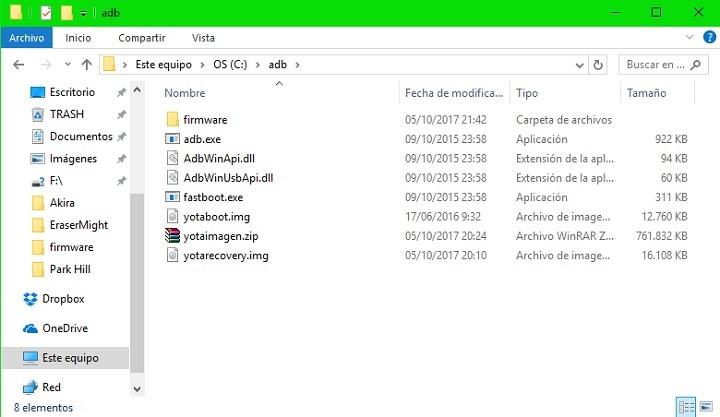Expand the chevron after Este equipo breadcrumb
The image size is (720, 417).
coord(202,65)
